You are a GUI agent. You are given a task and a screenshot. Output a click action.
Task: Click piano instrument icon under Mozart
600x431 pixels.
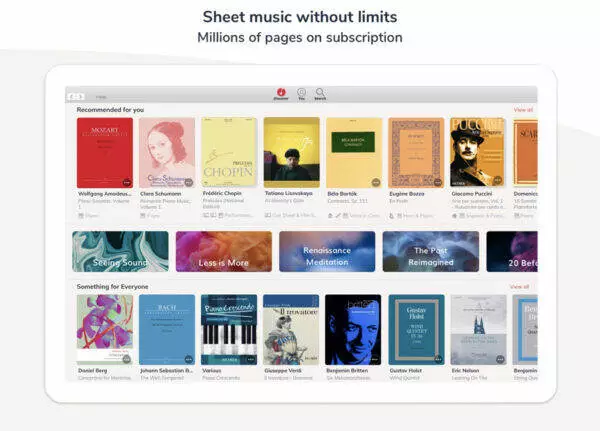coord(81,216)
